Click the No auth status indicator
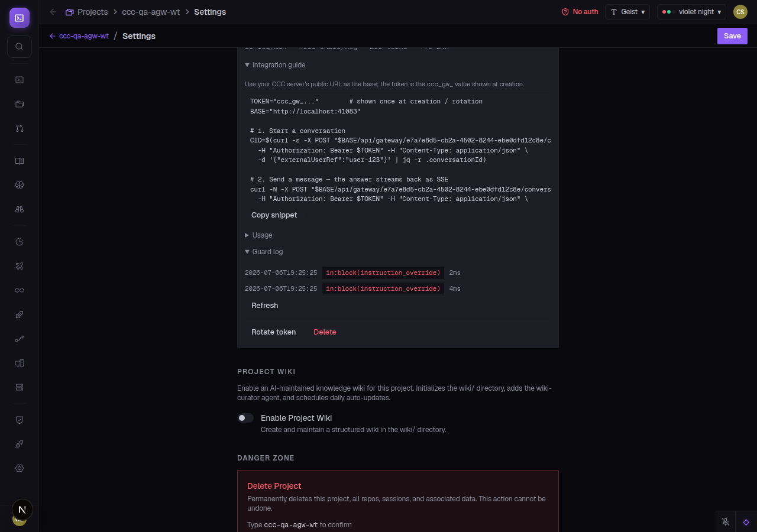Screen dimensions: 757x532 coord(580,12)
